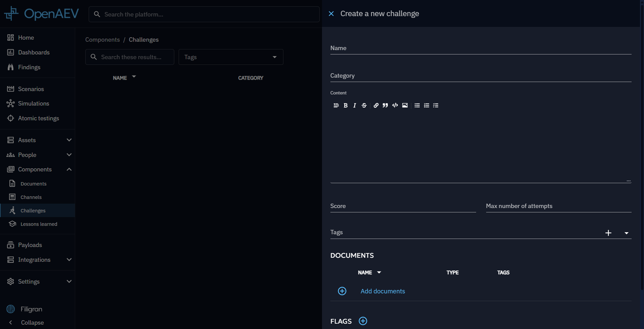Go to Scenarios in the sidebar

tap(31, 89)
